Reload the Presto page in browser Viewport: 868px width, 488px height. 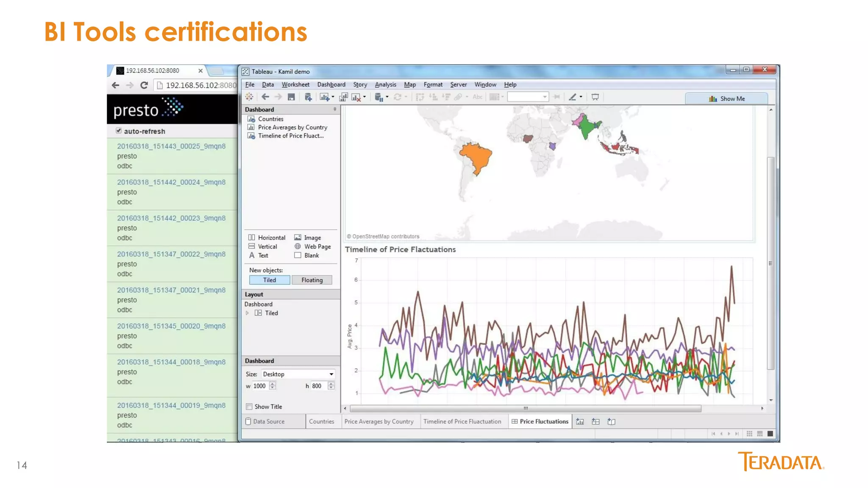(x=144, y=85)
